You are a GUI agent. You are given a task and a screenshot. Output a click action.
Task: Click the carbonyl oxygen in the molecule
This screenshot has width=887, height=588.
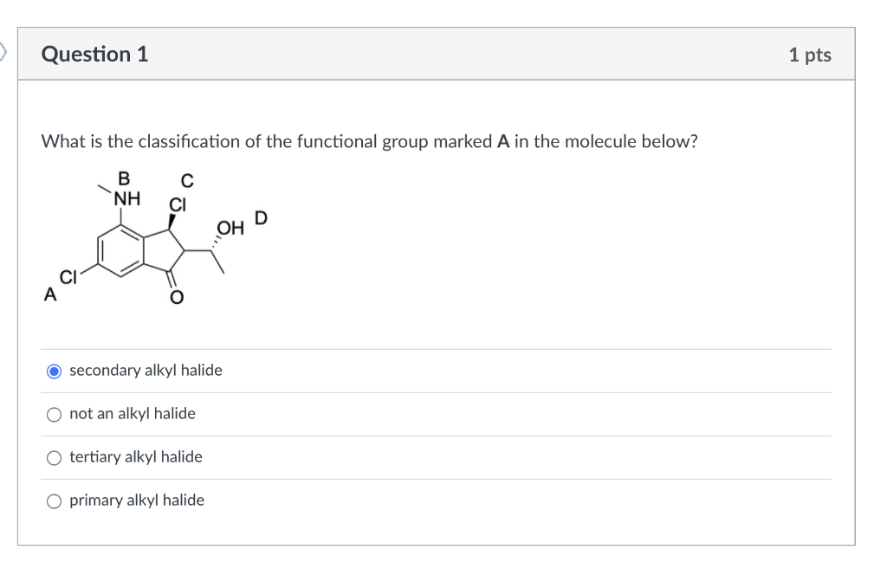pyautogui.click(x=177, y=298)
